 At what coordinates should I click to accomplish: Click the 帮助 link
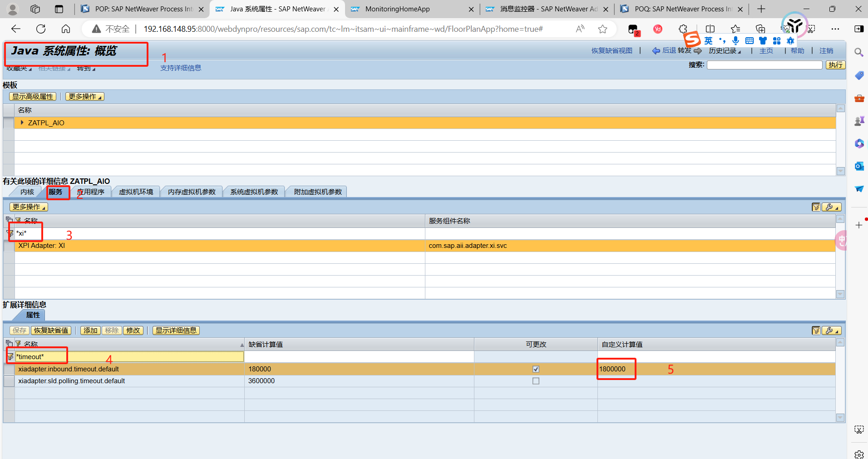[x=797, y=51]
